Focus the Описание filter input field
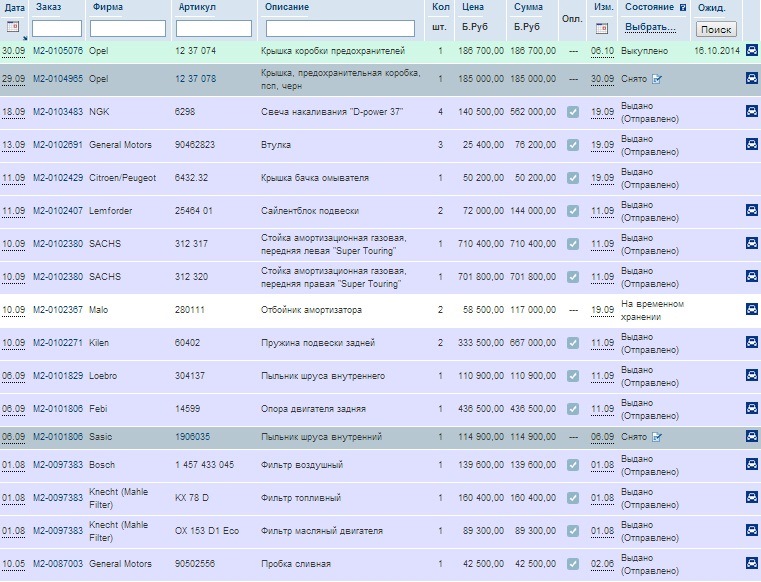The height and width of the screenshot is (582, 761). click(x=340, y=29)
